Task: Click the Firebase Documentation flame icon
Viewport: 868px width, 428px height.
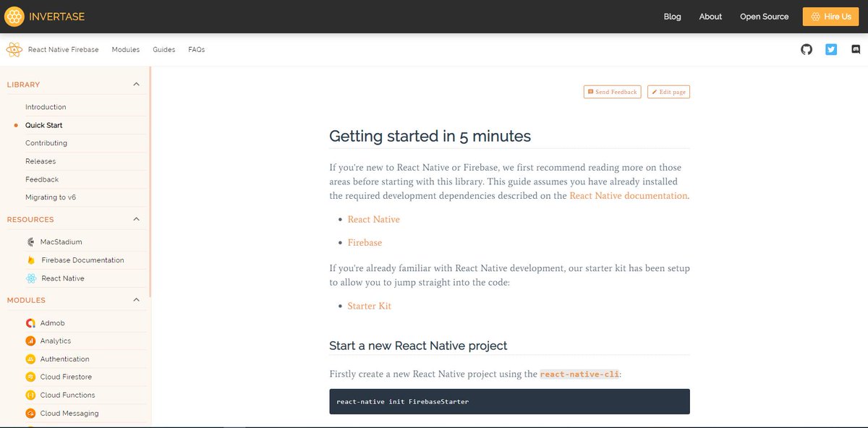Action: [30, 260]
